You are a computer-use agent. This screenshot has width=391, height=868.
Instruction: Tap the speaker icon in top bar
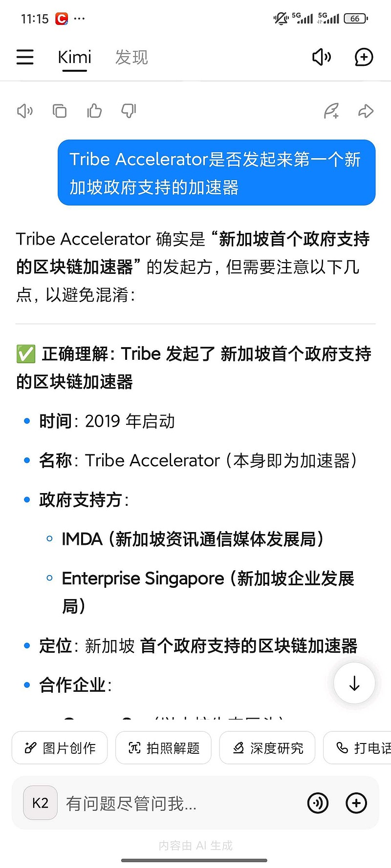click(x=322, y=57)
